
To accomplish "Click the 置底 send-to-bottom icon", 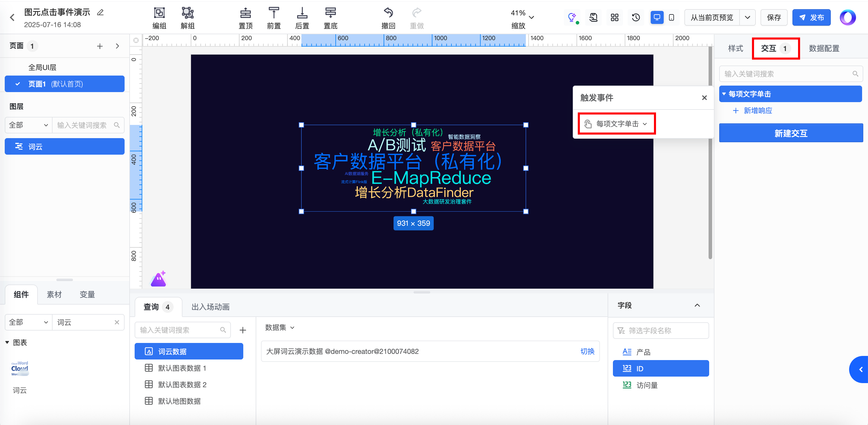I will pyautogui.click(x=330, y=13).
